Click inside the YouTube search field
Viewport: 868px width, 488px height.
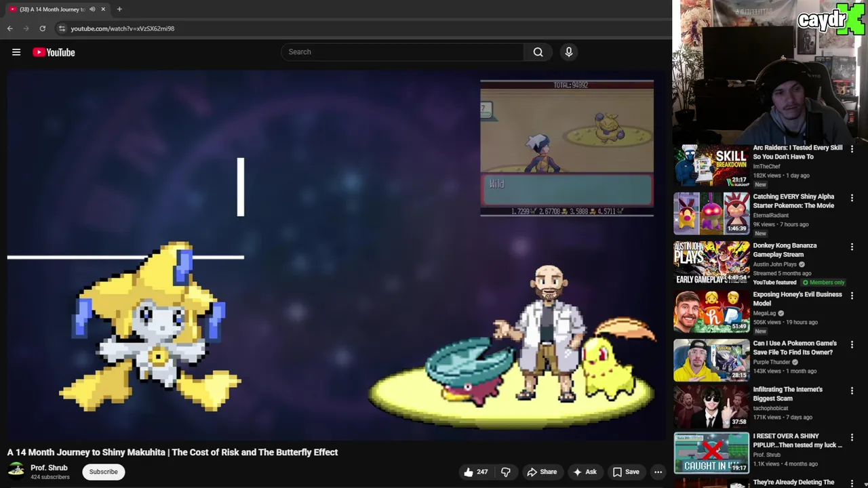click(x=402, y=52)
